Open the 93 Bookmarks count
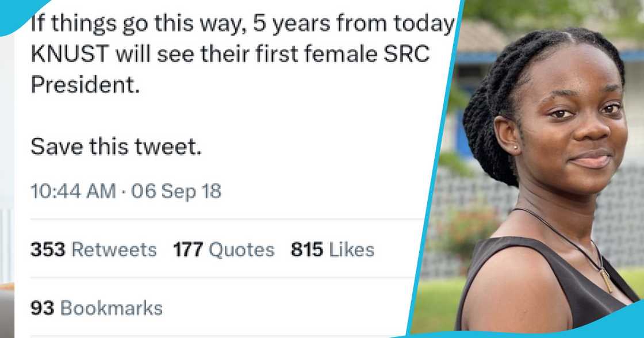The height and width of the screenshot is (338, 644). point(96,308)
